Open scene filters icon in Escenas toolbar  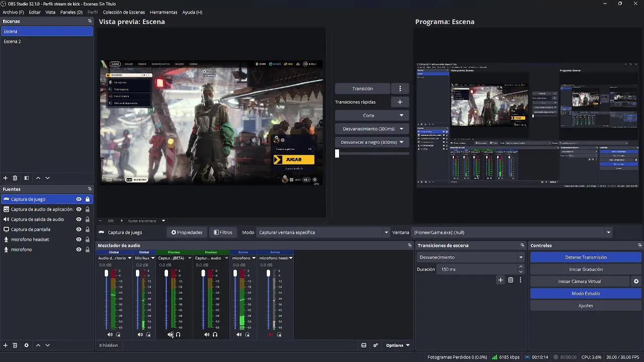tap(27, 178)
